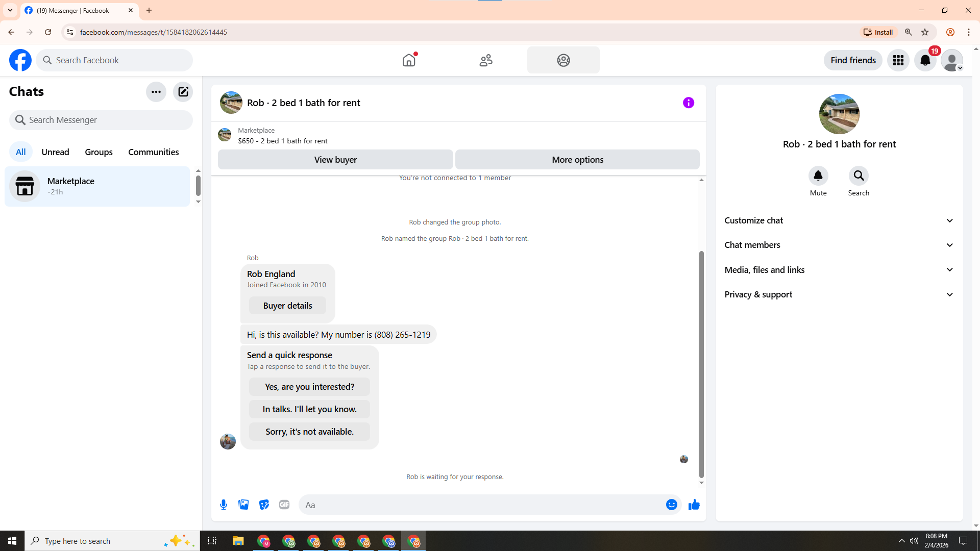Open the emoji picker in message box
This screenshot has height=551, width=980.
[671, 505]
